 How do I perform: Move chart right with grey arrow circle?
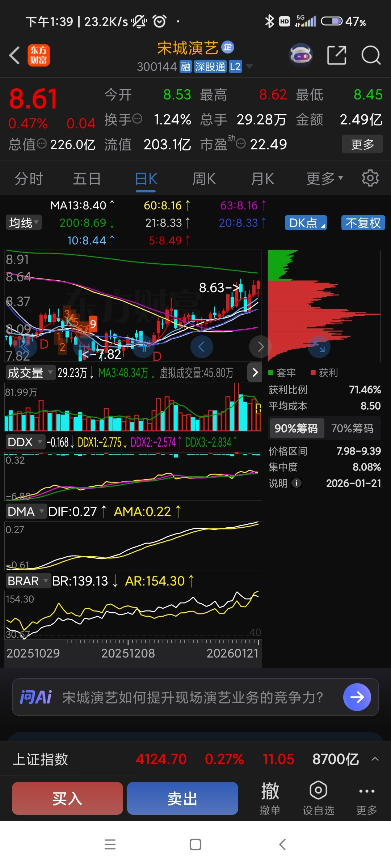tap(260, 347)
